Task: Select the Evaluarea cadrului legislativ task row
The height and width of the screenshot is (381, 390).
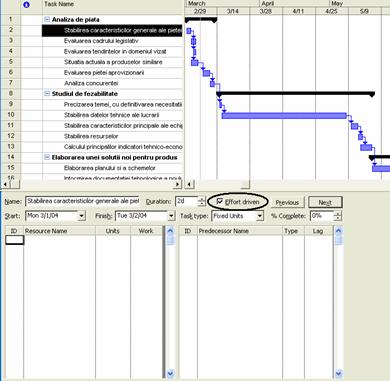Action: tap(101, 41)
